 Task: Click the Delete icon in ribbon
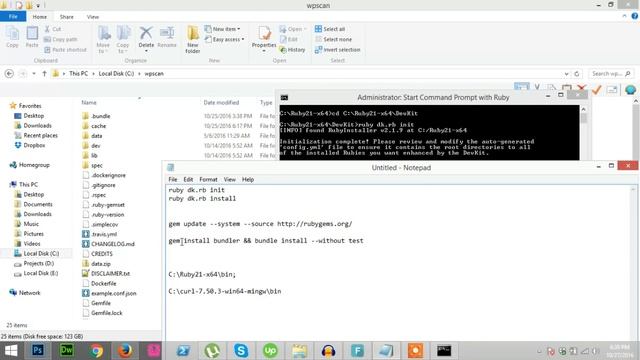146,38
